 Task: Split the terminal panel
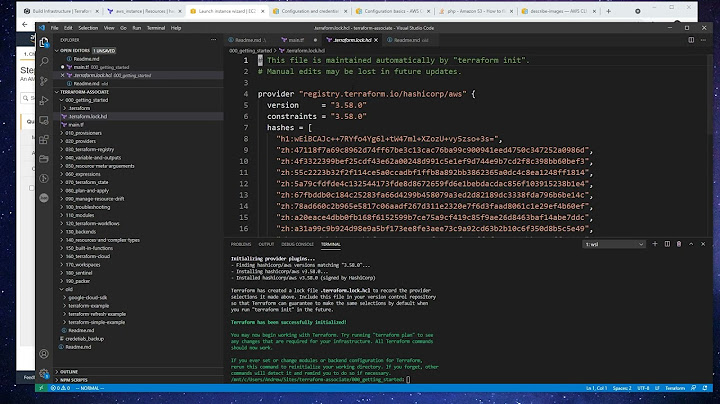(x=667, y=244)
